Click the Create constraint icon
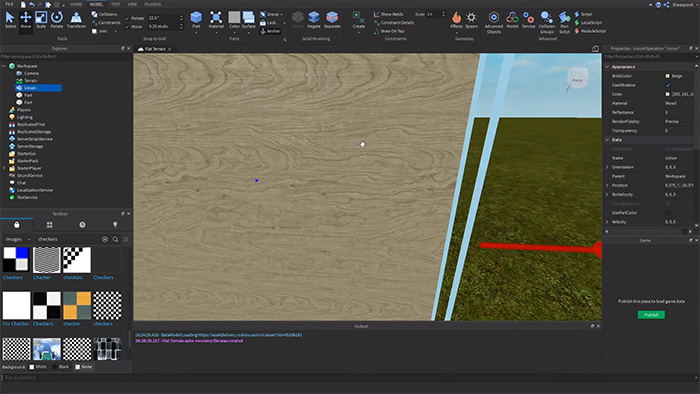Screen dimensions: 700x394 358,17
